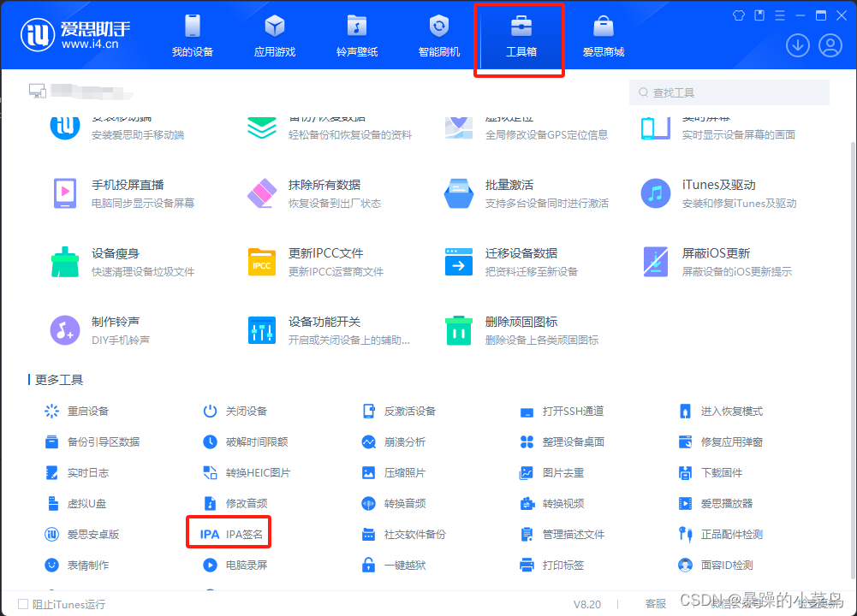Click the vertical scrollbar of tool list
The width and height of the screenshot is (857, 616).
point(853,360)
